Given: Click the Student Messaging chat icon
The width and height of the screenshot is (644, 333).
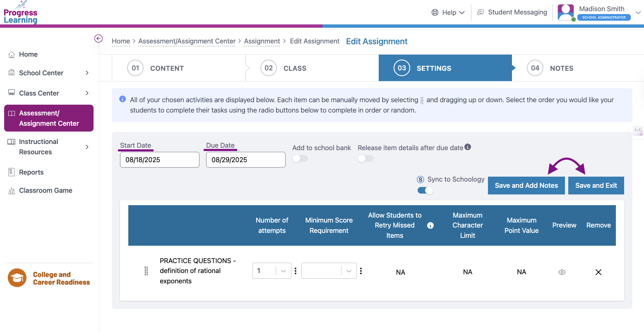Looking at the screenshot, I should click(481, 12).
